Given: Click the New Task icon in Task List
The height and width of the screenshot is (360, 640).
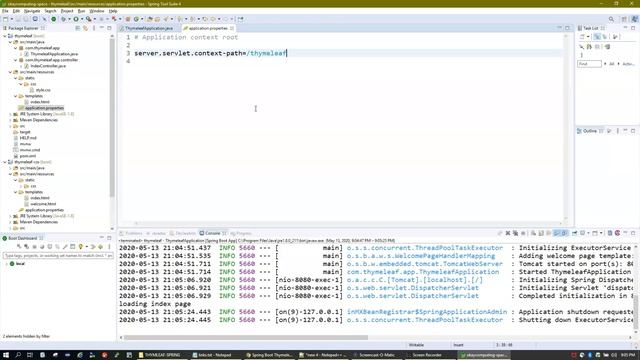Looking at the screenshot, I should [x=582, y=37].
